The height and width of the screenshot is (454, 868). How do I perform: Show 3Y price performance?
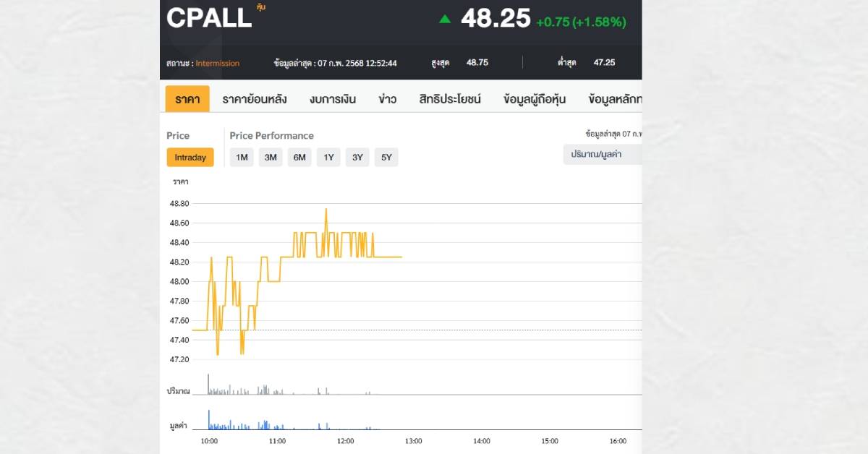357,158
